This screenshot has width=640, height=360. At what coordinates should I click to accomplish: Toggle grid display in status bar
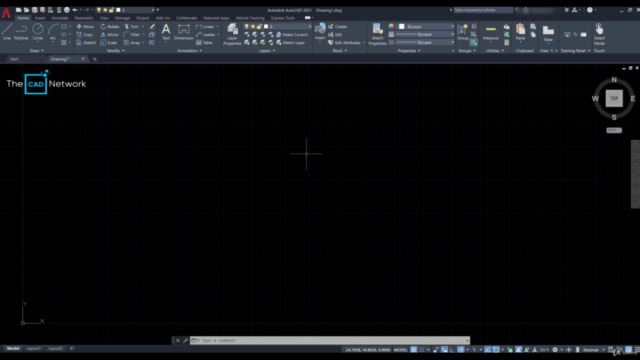click(x=414, y=350)
